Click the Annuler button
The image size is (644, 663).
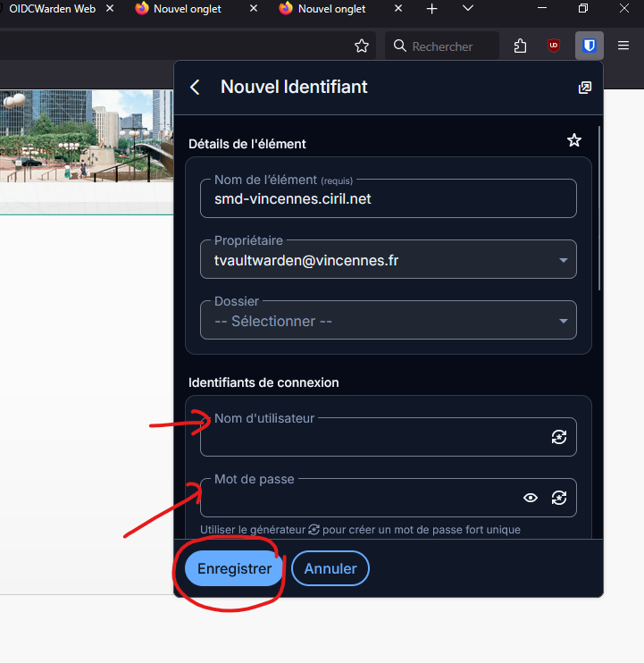330,568
